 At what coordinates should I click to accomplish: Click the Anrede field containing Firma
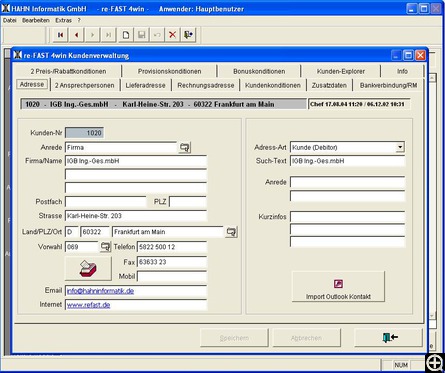tap(121, 147)
